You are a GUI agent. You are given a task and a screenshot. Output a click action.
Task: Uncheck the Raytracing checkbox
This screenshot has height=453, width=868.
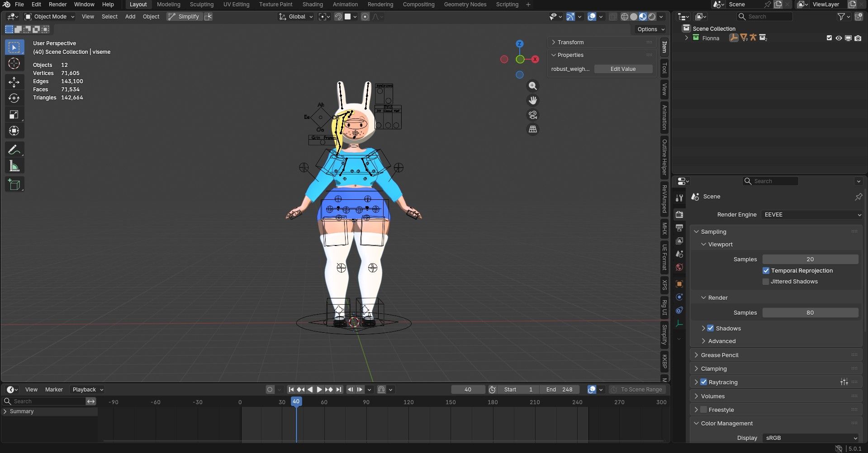click(x=703, y=382)
